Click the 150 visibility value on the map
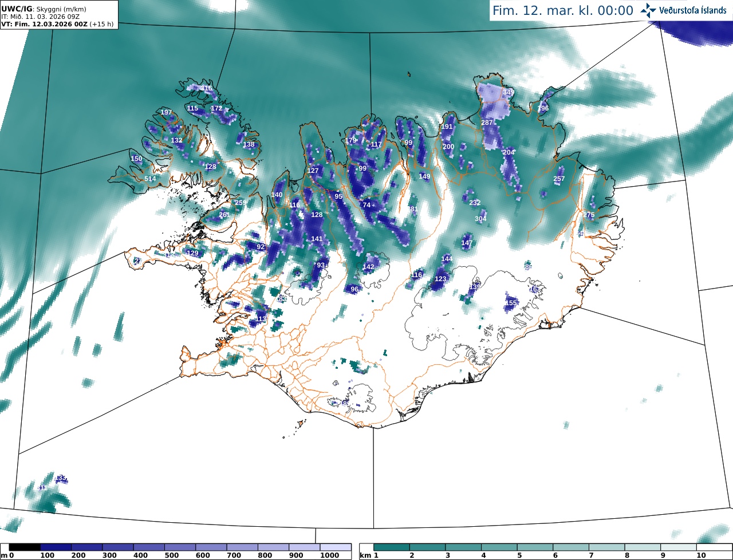 coord(136,159)
